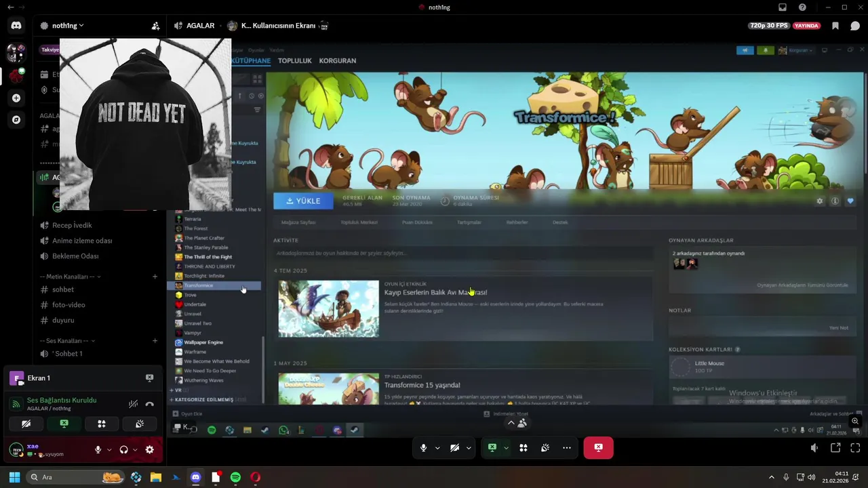Screen dimensions: 868x488
Task: Open microphone input options arrow in user panel
Action: pos(108,449)
